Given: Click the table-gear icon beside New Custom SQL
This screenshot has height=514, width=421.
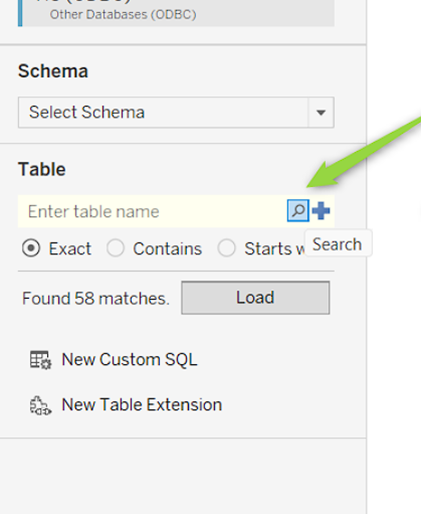Looking at the screenshot, I should point(40,360).
